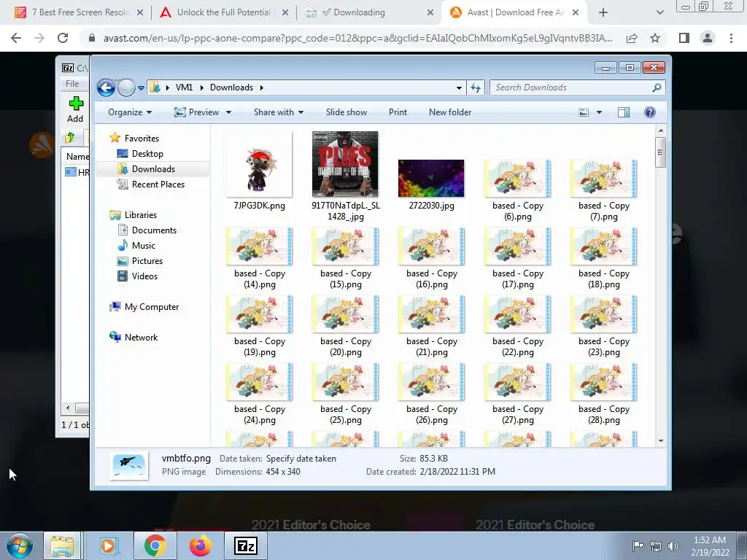Toggle the preview pane icon
747x560 pixels.
tap(624, 112)
